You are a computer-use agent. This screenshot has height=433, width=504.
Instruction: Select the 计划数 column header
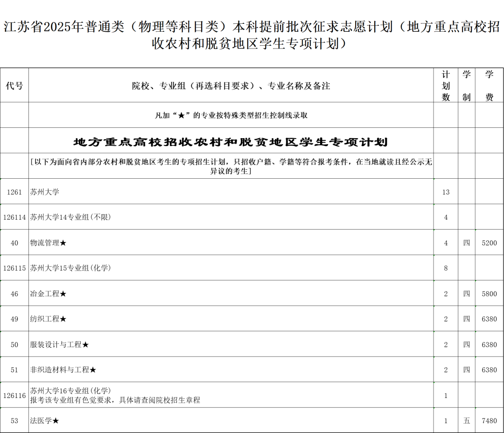[x=446, y=85]
